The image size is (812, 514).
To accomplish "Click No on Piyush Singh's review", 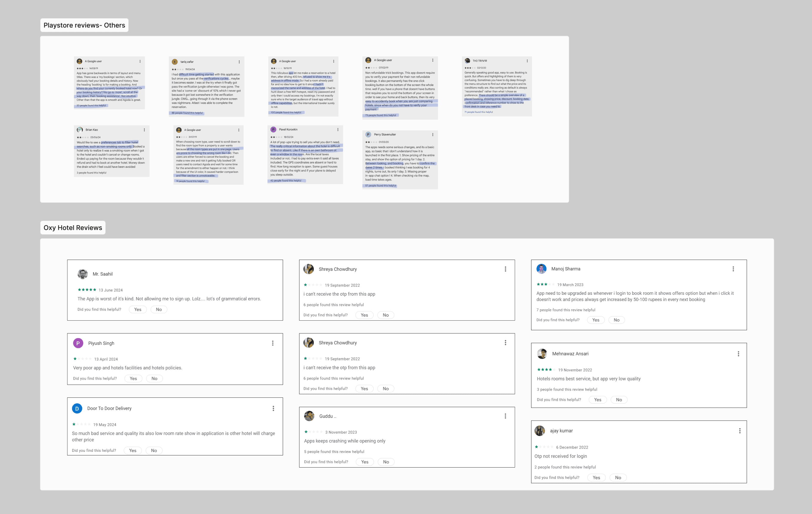I will [x=155, y=378].
